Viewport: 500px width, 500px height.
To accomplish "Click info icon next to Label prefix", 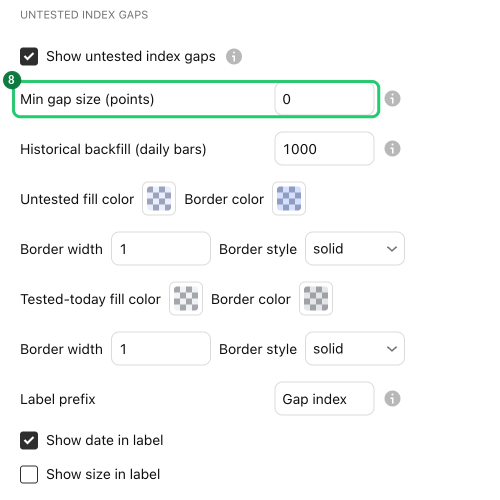I will click(392, 399).
